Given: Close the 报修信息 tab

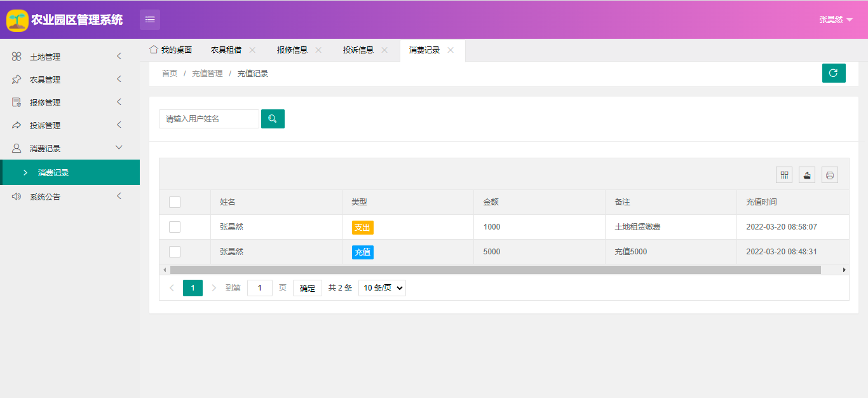Looking at the screenshot, I should 318,50.
